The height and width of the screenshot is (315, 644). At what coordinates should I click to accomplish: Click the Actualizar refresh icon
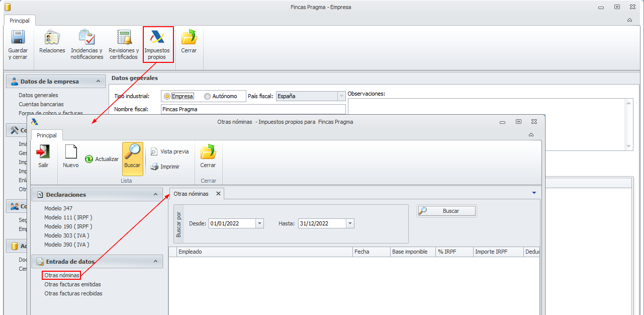pyautogui.click(x=89, y=159)
